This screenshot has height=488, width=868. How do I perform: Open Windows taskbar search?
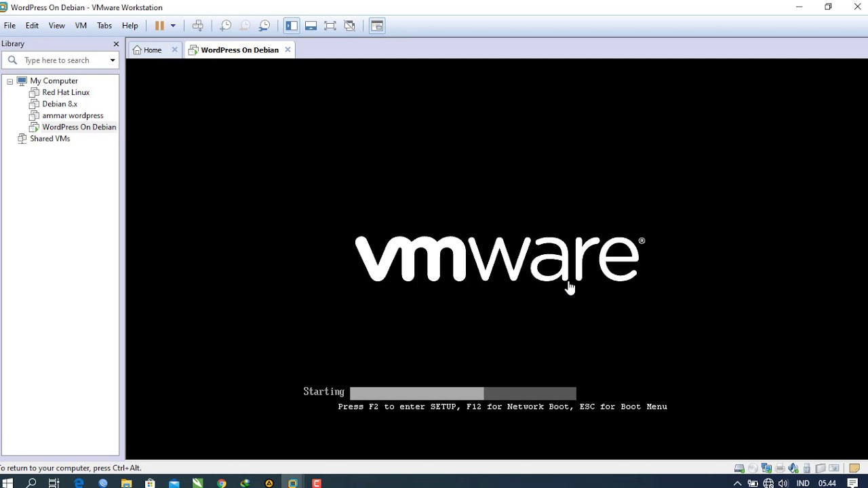[31, 483]
